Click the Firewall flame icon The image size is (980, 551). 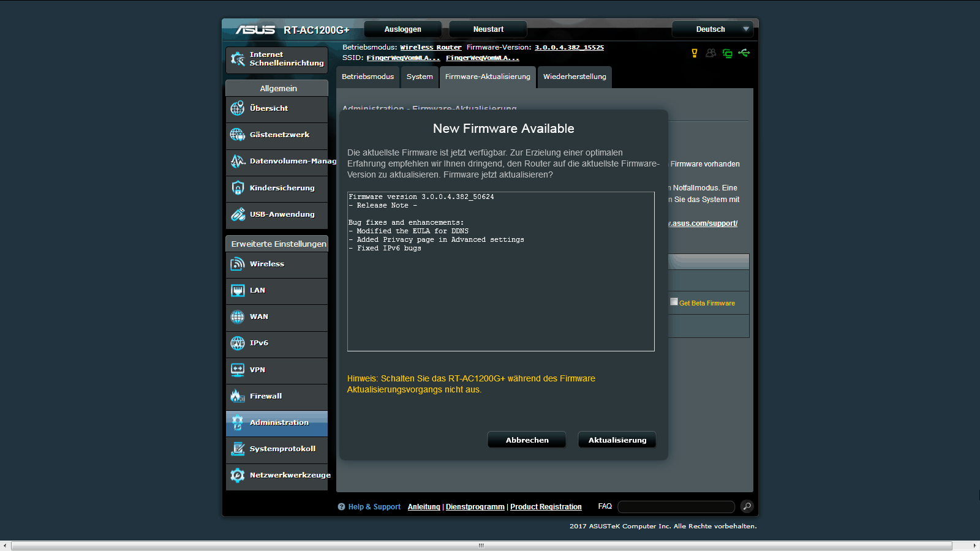[x=238, y=396]
